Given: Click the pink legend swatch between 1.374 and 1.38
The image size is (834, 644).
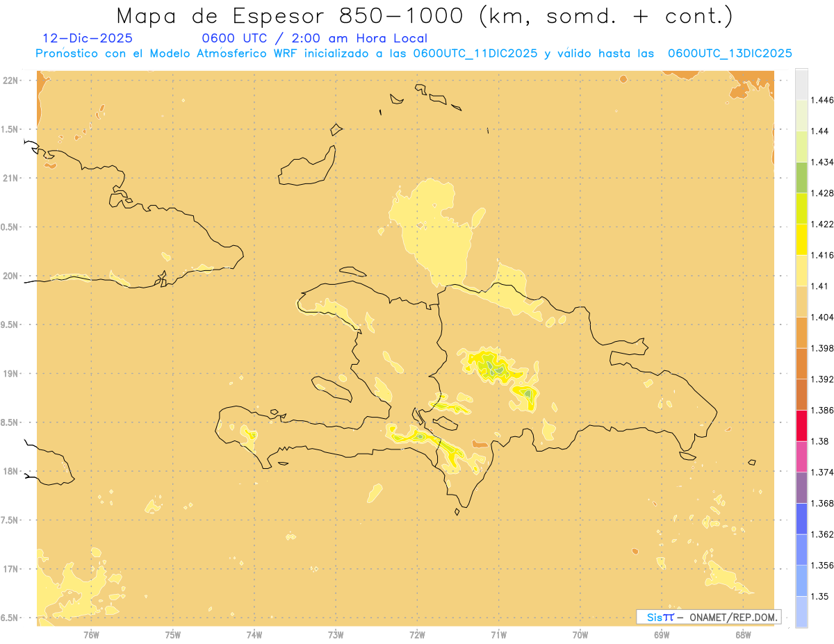Looking at the screenshot, I should [801, 456].
